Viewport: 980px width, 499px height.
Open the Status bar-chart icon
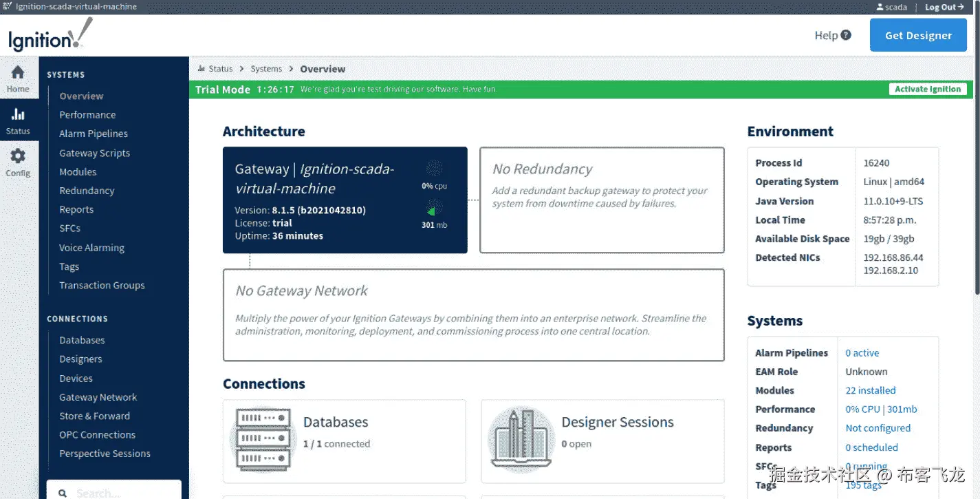click(x=18, y=114)
